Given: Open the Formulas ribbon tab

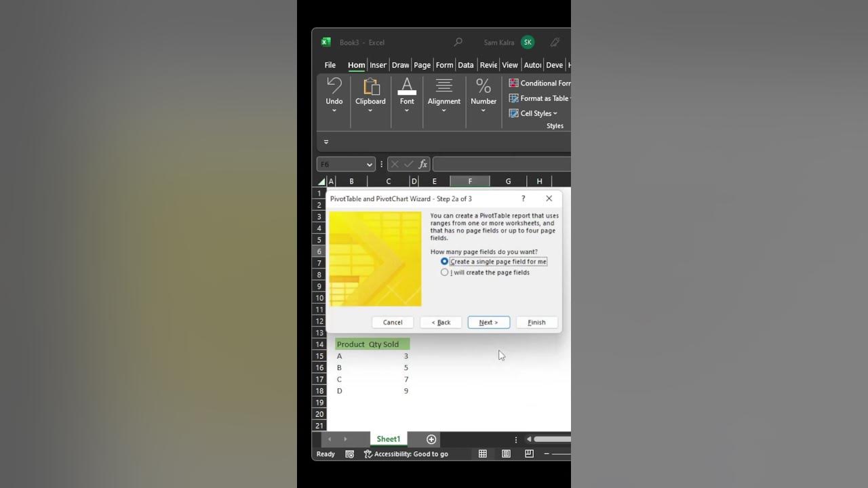Looking at the screenshot, I should pyautogui.click(x=444, y=65).
